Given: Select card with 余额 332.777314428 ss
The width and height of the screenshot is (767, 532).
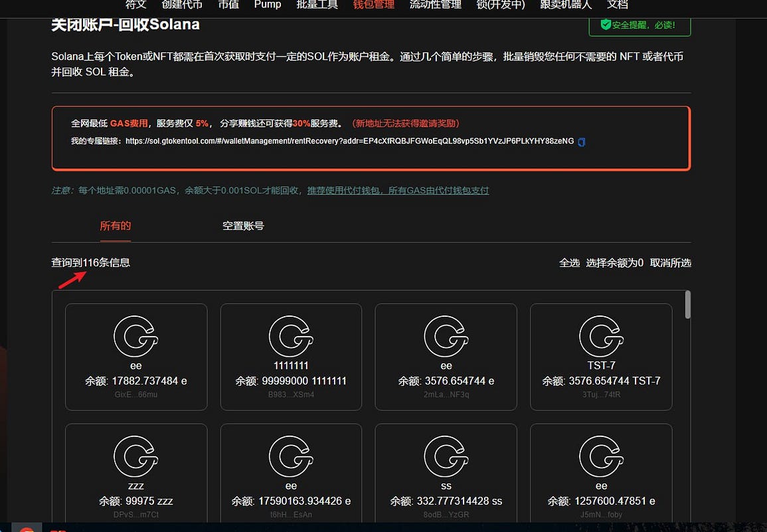Looking at the screenshot, I should pyautogui.click(x=446, y=474).
